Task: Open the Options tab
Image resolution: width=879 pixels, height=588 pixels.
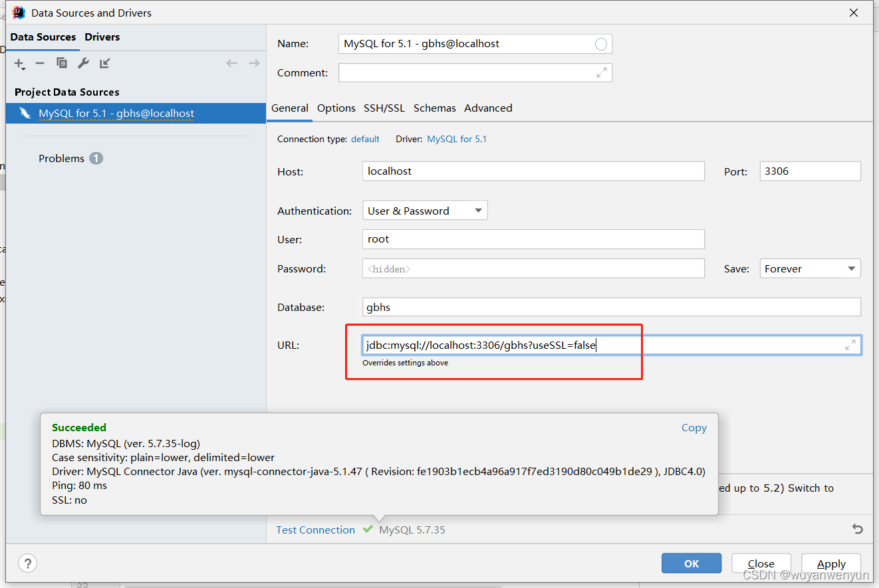Action: (x=336, y=108)
